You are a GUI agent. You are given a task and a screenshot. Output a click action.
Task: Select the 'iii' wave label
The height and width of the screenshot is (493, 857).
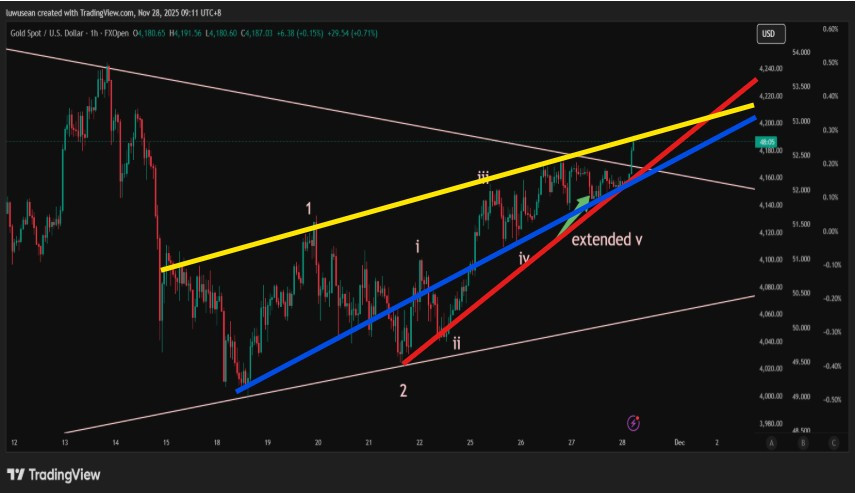click(483, 177)
